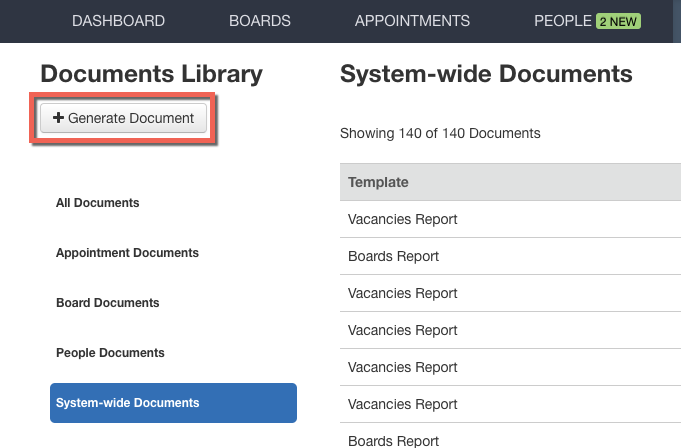
Task: Click the Showing 140 of 140 Documents text
Action: click(440, 133)
